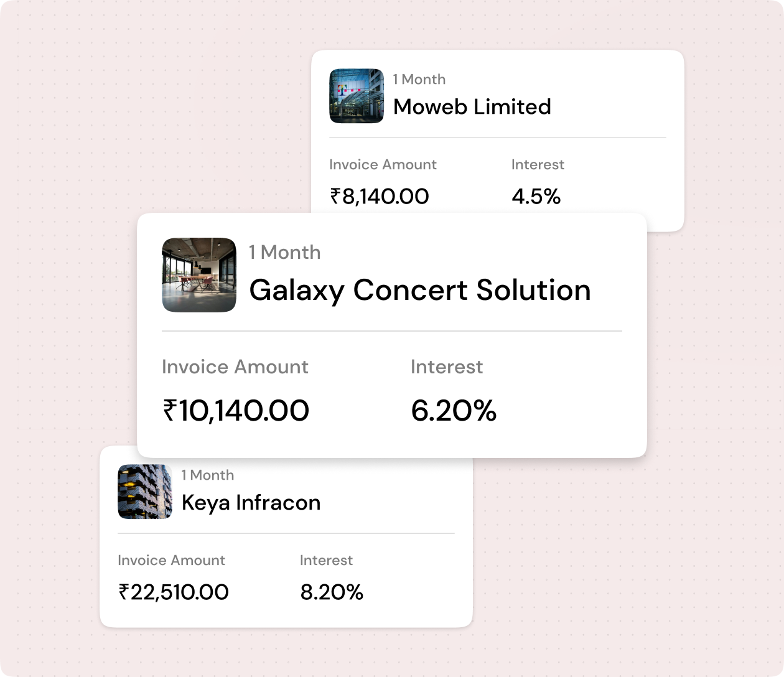
Task: Open the Keya Infracon company name
Action: (251, 503)
